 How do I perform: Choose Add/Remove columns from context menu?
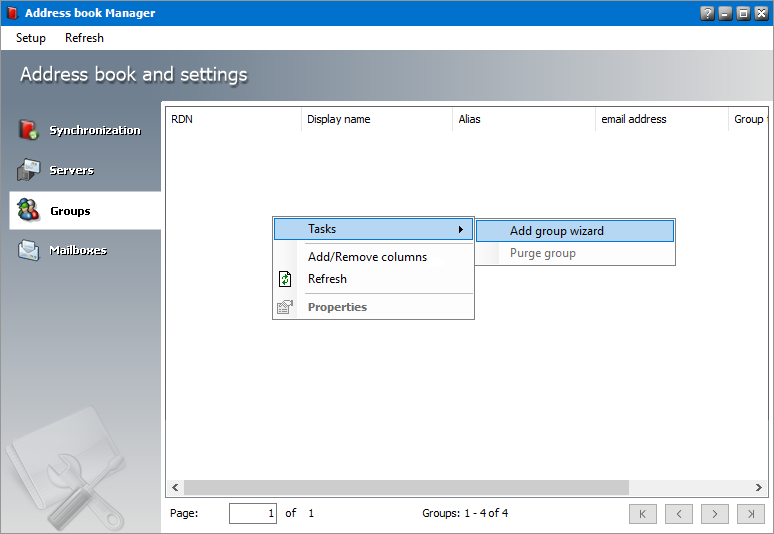367,257
